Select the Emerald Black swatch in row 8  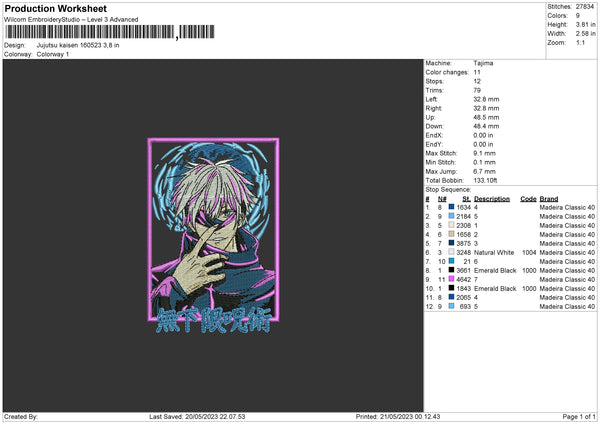click(452, 270)
